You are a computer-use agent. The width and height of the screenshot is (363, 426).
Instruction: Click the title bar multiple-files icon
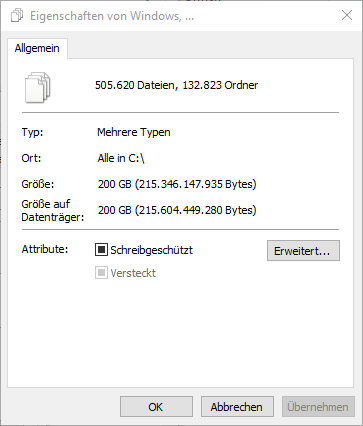click(x=17, y=16)
